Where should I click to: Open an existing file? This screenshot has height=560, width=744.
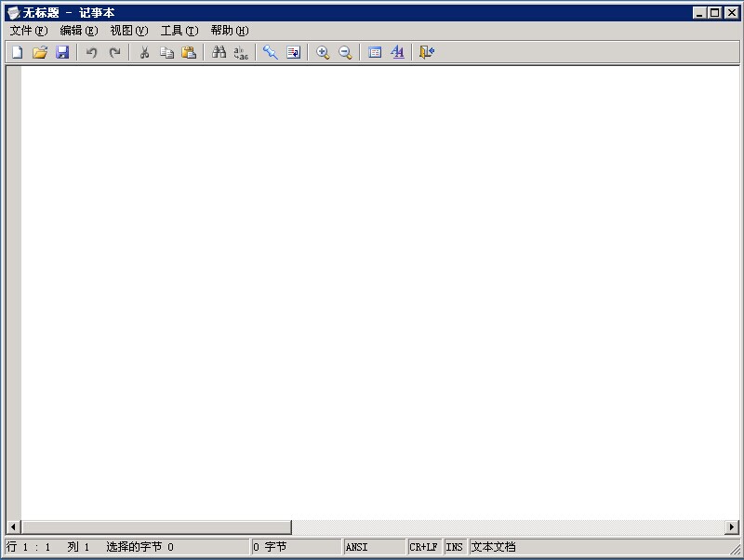(39, 52)
